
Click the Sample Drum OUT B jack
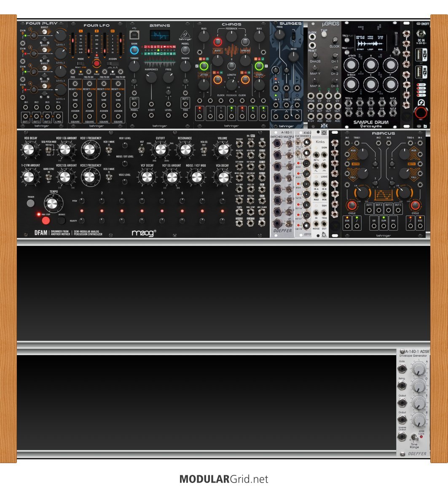click(393, 113)
